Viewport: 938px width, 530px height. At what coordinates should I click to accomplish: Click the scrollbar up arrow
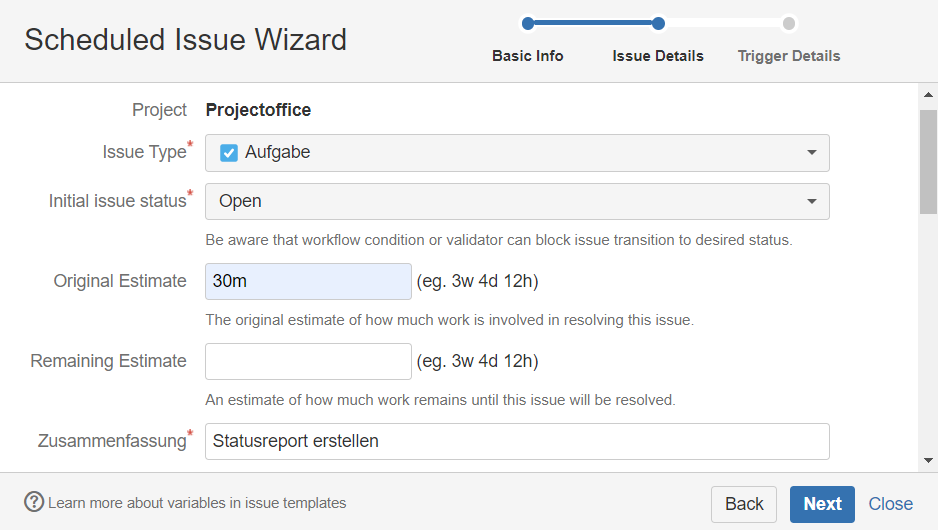click(928, 95)
